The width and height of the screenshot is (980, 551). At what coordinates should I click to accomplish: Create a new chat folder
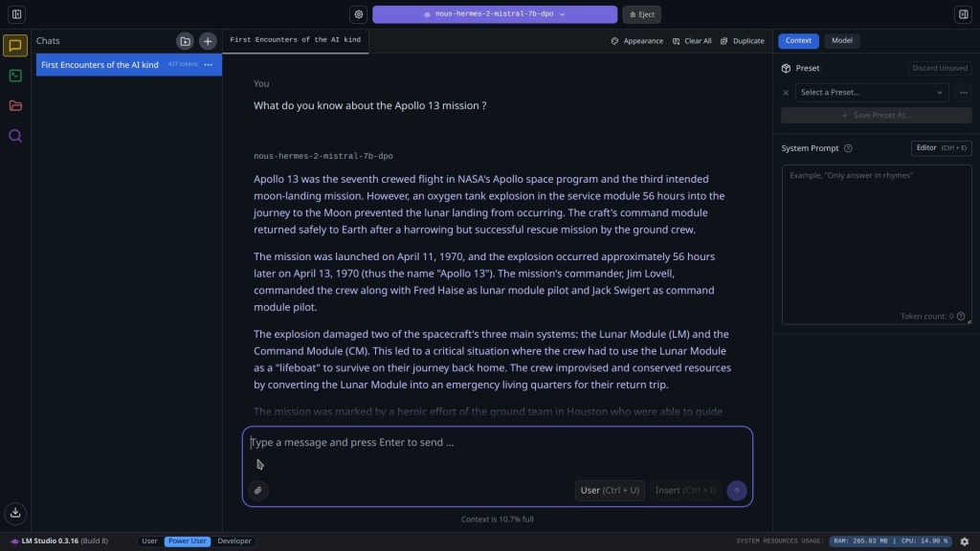pyautogui.click(x=185, y=41)
